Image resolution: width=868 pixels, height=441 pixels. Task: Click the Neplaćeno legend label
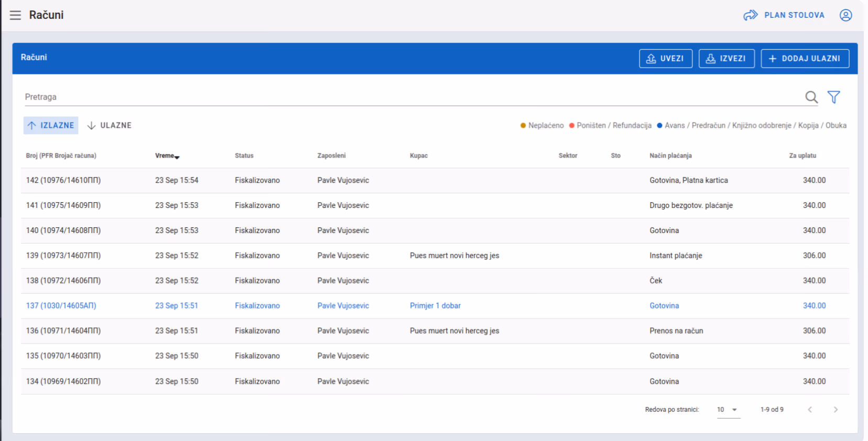(546, 126)
